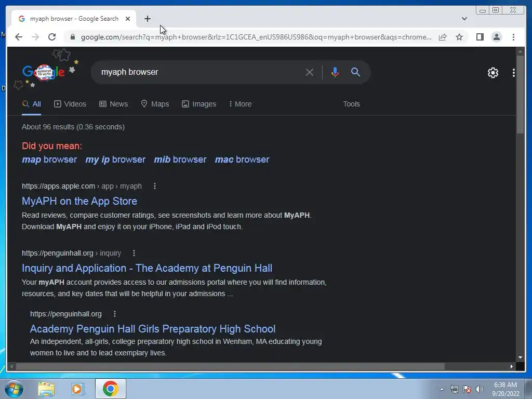Open a new tab with the plus button
Image resolution: width=532 pixels, height=399 pixels.
coord(147,19)
